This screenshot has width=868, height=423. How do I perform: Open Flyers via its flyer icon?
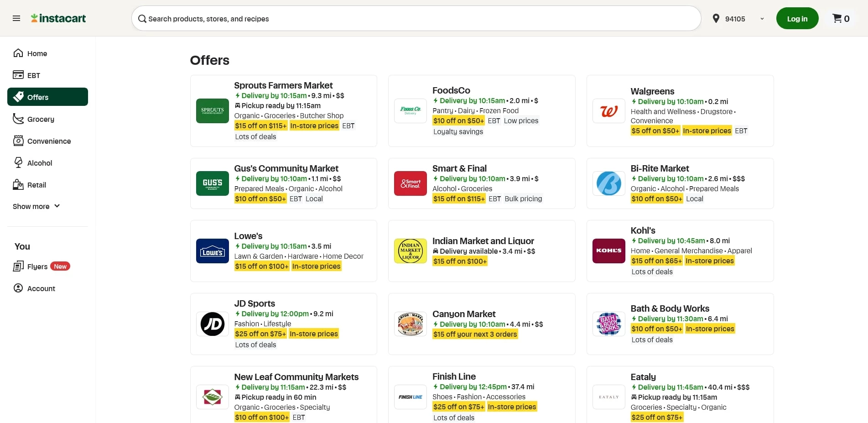click(18, 266)
